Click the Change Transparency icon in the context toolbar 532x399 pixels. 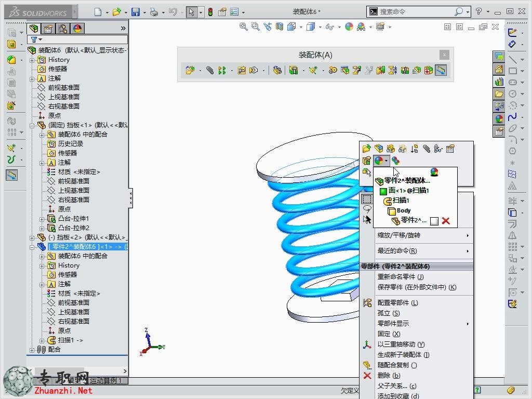(x=403, y=149)
